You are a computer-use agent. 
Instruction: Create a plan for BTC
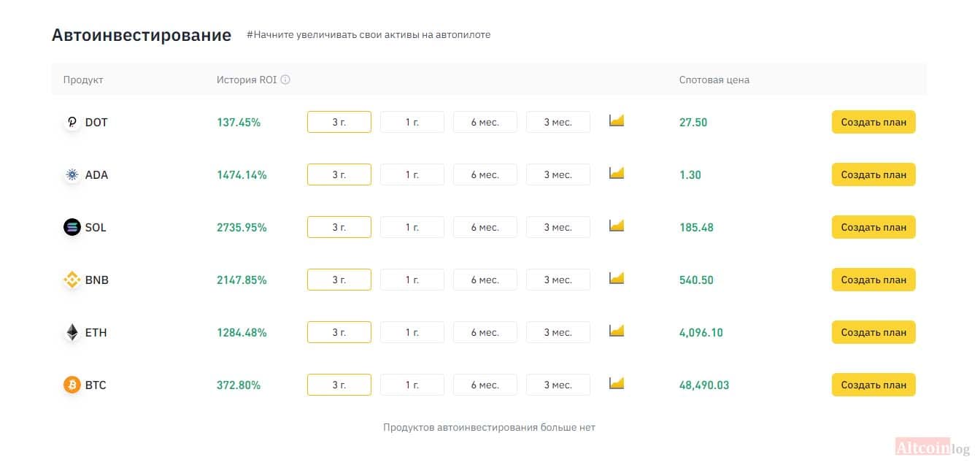(873, 385)
